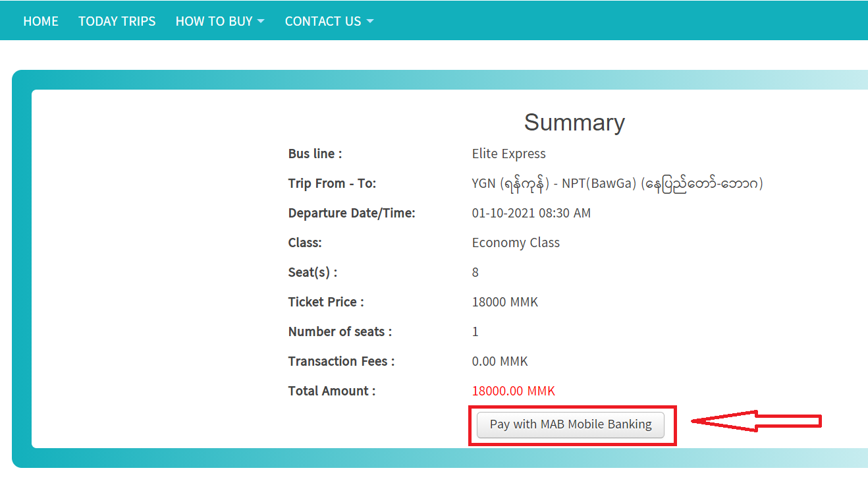This screenshot has height=489, width=868.
Task: Click the 18000 MMK ticket price value
Action: (504, 302)
